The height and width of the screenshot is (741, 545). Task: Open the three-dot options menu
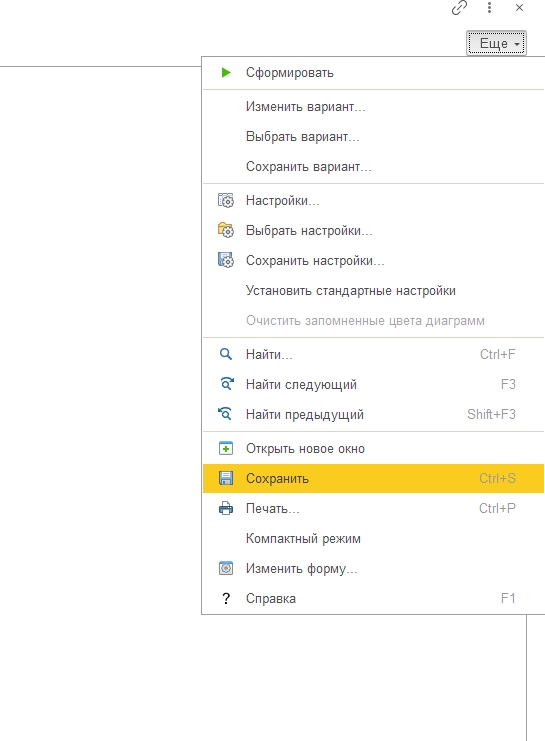point(489,8)
